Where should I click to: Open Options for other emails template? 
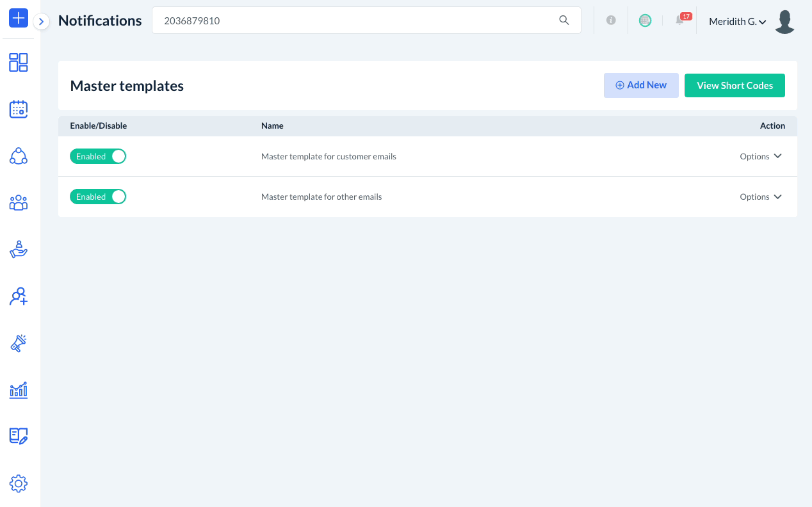pyautogui.click(x=761, y=197)
